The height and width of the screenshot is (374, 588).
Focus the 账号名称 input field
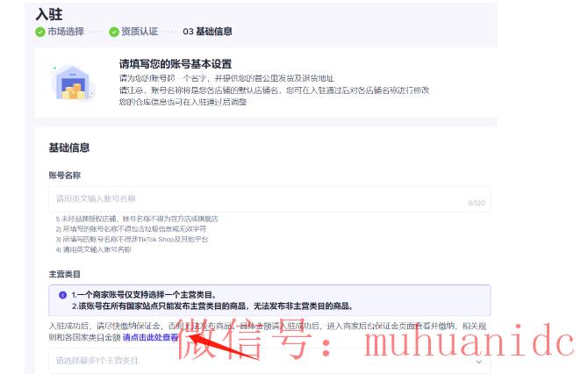[x=269, y=198]
